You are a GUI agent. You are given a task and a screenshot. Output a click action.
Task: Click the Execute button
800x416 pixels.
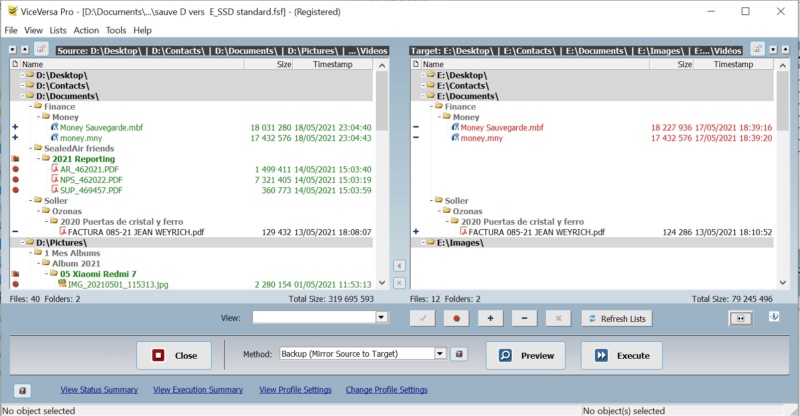pos(622,356)
